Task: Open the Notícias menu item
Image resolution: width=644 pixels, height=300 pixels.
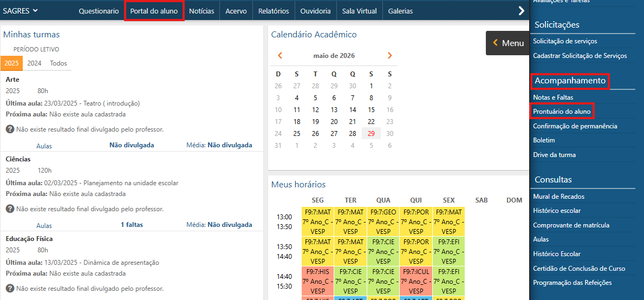Action: click(x=201, y=11)
